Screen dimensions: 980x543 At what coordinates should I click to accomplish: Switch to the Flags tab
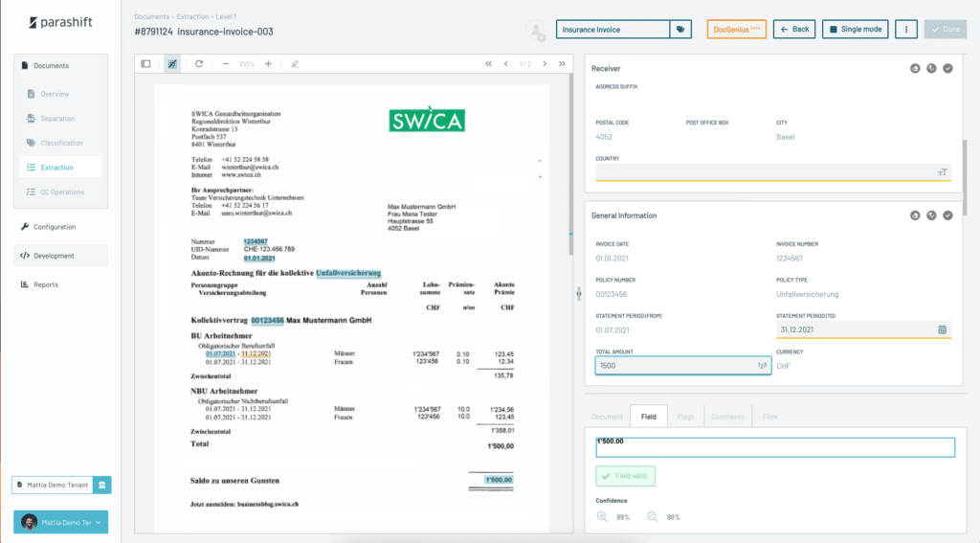click(685, 417)
